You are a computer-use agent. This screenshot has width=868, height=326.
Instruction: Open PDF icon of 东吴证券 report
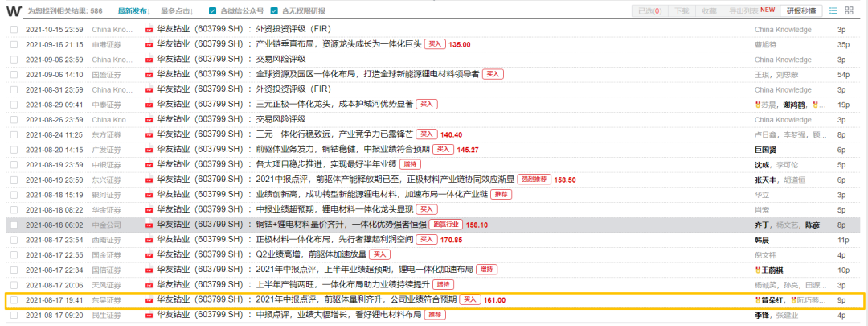tap(149, 300)
